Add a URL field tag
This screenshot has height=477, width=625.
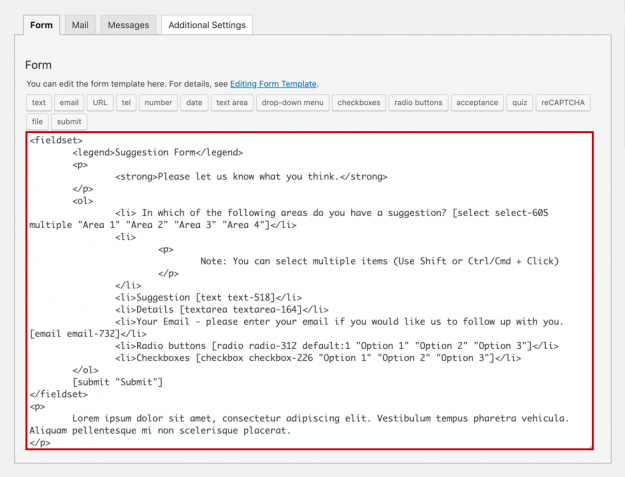coord(100,102)
